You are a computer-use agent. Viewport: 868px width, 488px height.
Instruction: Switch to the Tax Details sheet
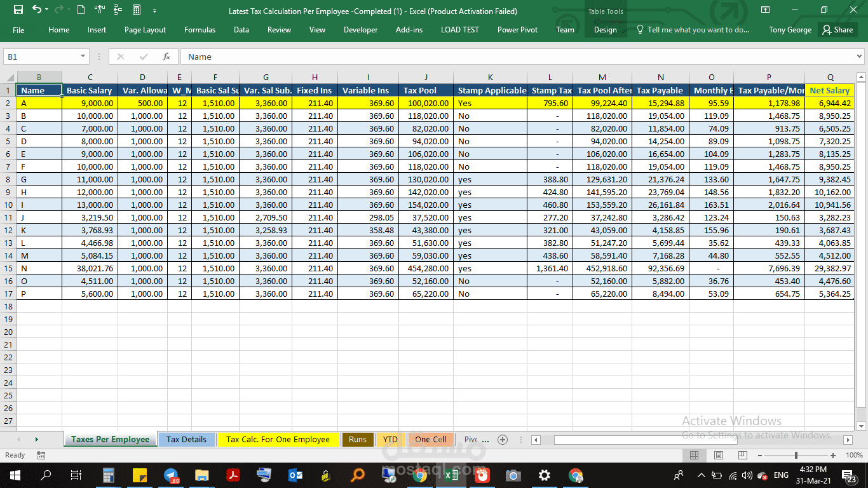pos(186,439)
